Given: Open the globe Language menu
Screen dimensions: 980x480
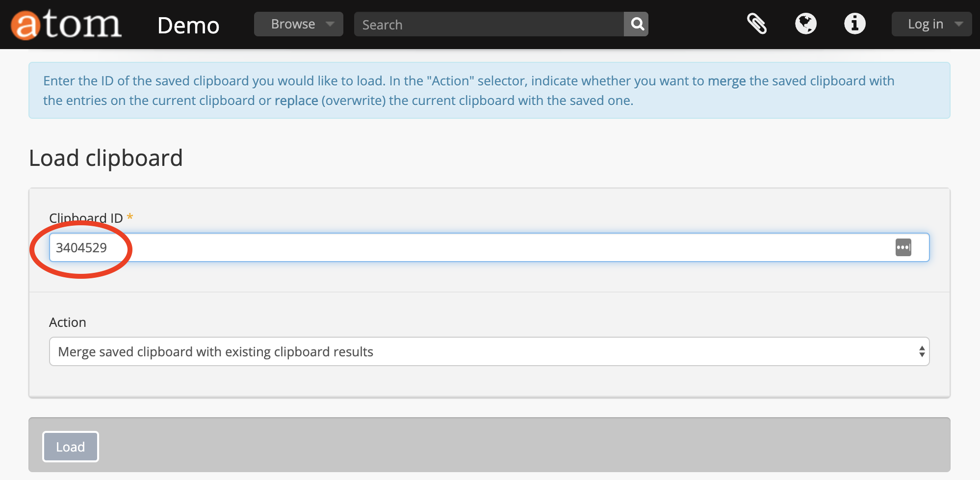Looking at the screenshot, I should tap(805, 24).
